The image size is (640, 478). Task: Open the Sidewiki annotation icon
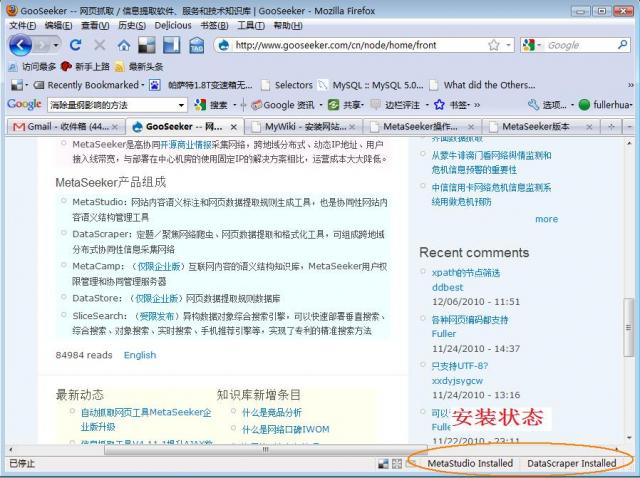(x=375, y=105)
